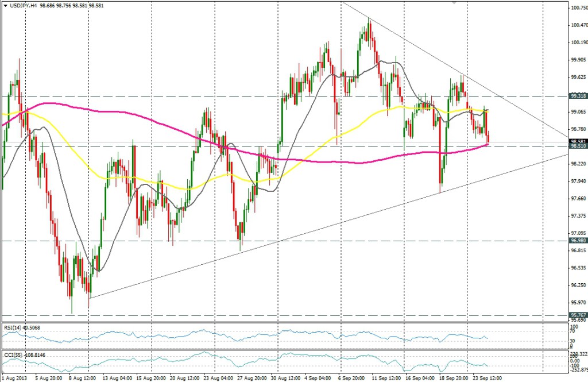This screenshot has width=588, height=382.
Task: Click the 99.905 value on price scale
Action: point(577,60)
